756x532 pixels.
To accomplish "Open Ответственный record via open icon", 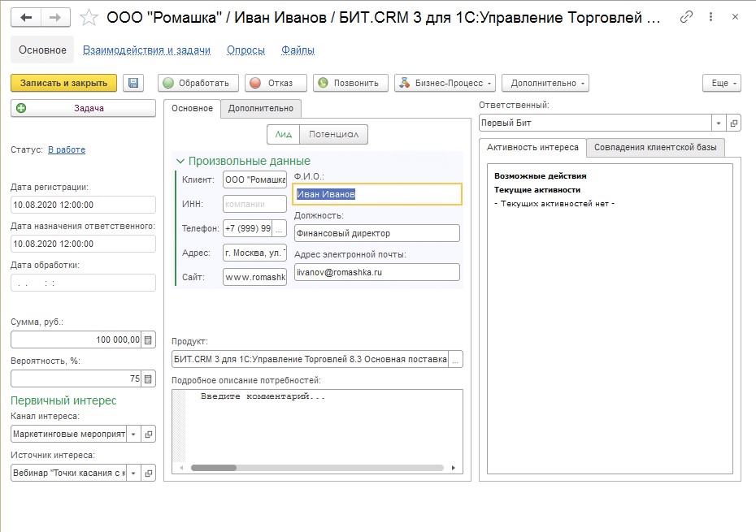I will coord(733,123).
